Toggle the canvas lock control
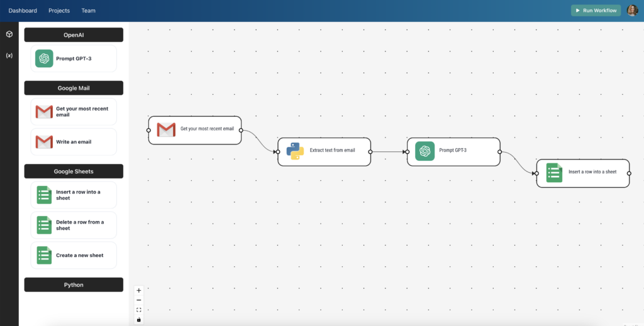 tap(139, 320)
